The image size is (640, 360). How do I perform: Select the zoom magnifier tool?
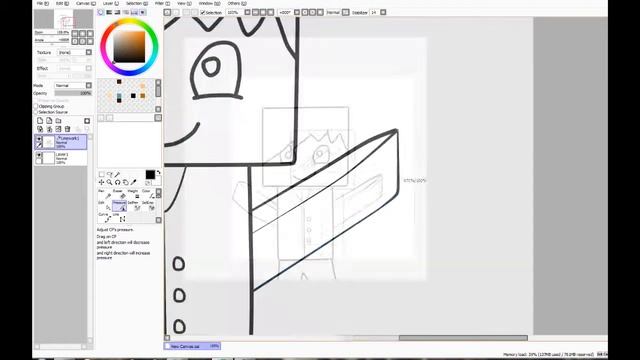(x=109, y=182)
